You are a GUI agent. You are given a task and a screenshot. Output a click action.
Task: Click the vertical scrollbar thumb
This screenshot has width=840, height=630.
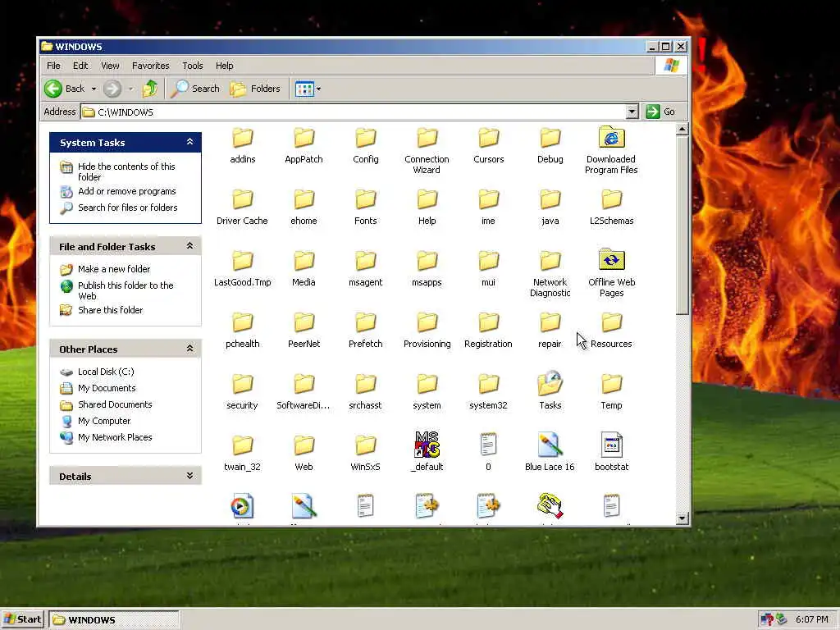click(682, 225)
